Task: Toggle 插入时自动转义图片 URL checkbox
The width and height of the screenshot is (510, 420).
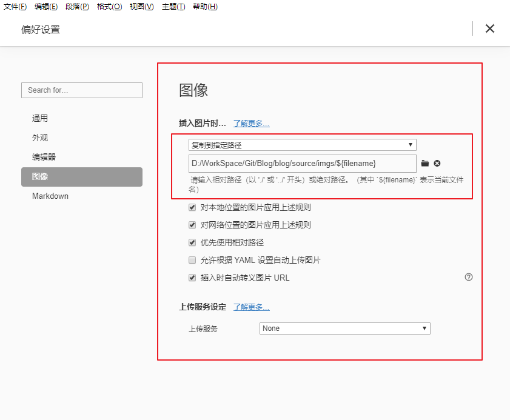Action: click(x=192, y=278)
